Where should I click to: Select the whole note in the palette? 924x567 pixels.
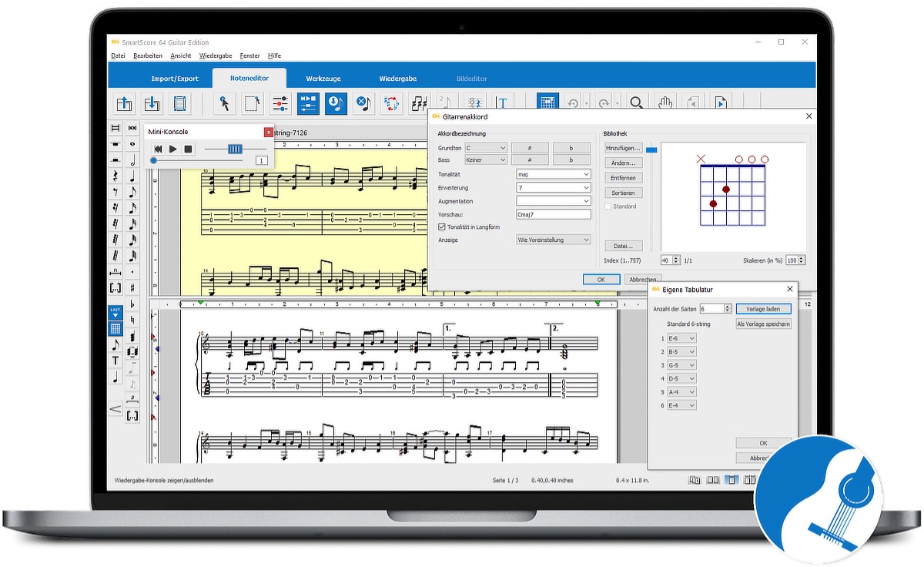[x=132, y=143]
